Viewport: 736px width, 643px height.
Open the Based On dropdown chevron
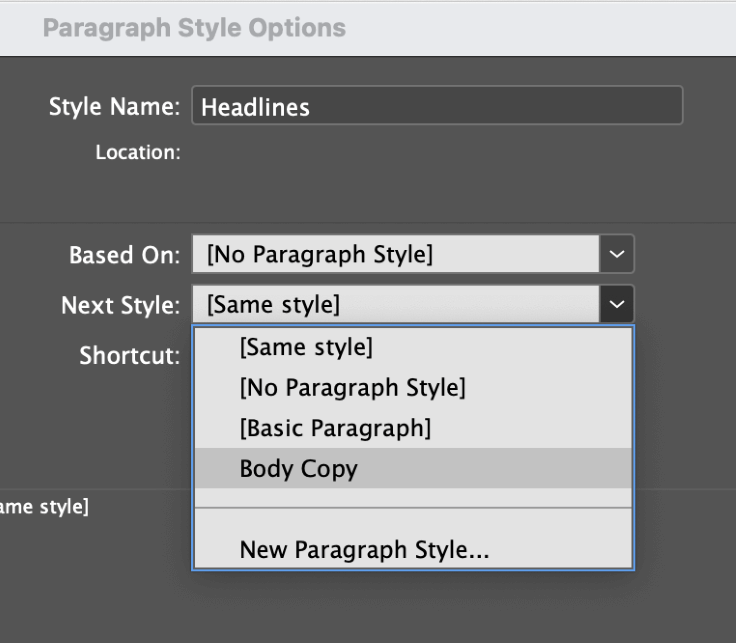coord(617,254)
